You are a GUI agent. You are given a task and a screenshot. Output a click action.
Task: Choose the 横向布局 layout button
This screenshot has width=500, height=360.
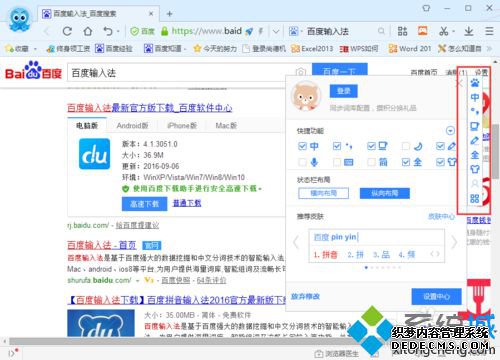323,193
